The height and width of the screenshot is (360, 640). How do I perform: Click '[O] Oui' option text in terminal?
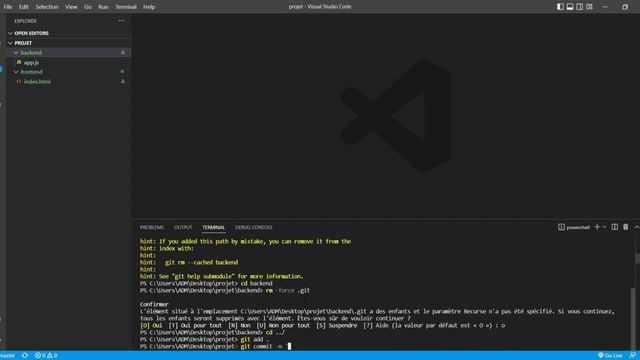pyautogui.click(x=151, y=325)
